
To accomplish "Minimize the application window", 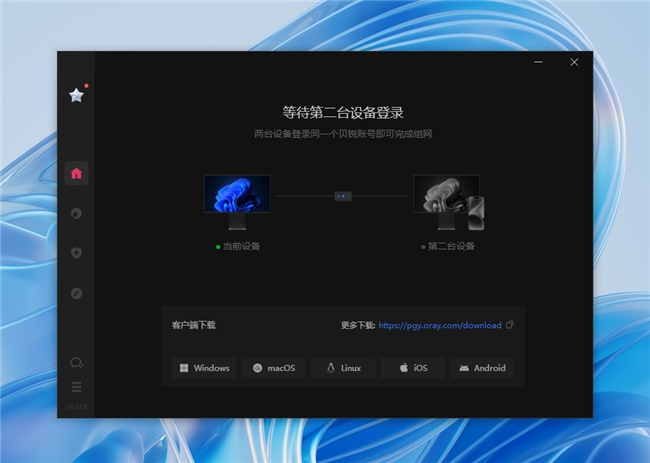I will 538,62.
